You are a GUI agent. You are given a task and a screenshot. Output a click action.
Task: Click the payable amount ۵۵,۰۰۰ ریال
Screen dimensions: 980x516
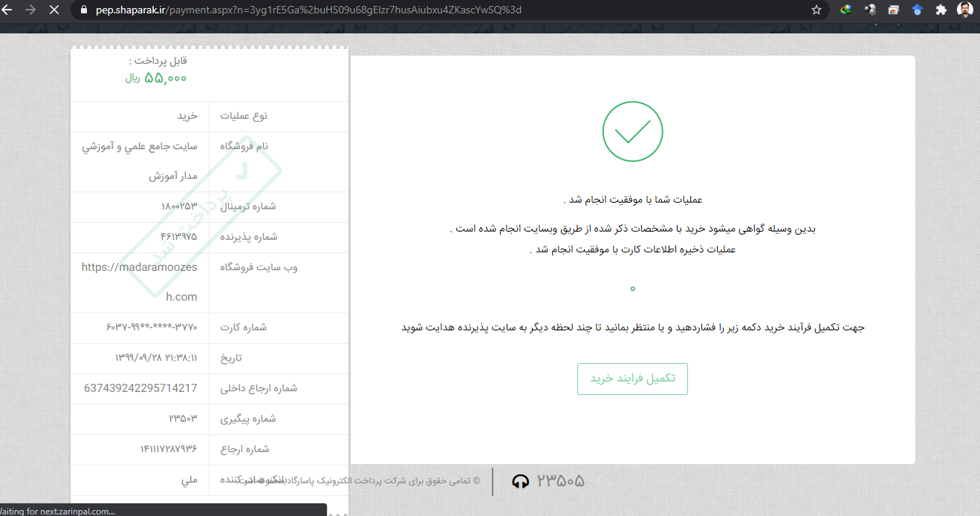click(156, 78)
